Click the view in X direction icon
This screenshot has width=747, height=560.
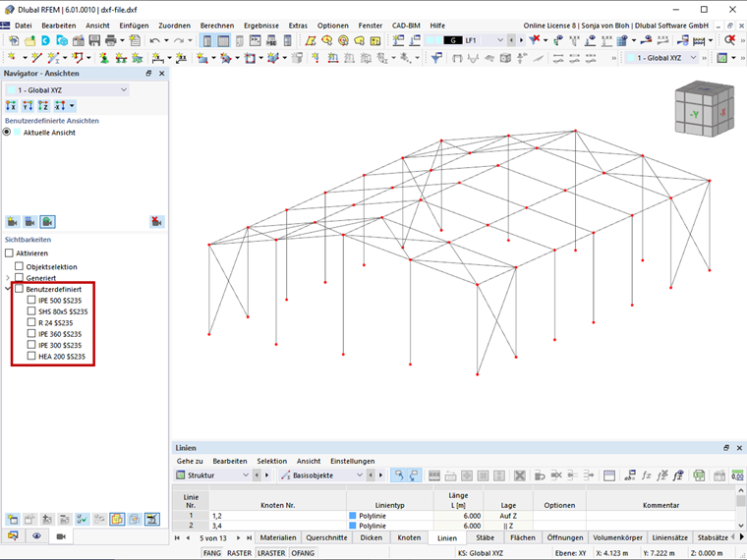(x=11, y=106)
